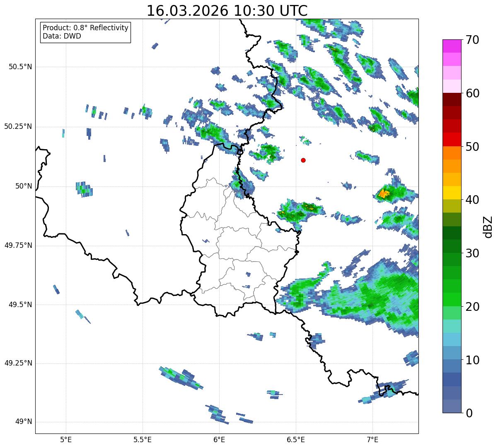Pick the orange swatch at 50 dBZ
The height and width of the screenshot is (448, 498).
[452, 153]
